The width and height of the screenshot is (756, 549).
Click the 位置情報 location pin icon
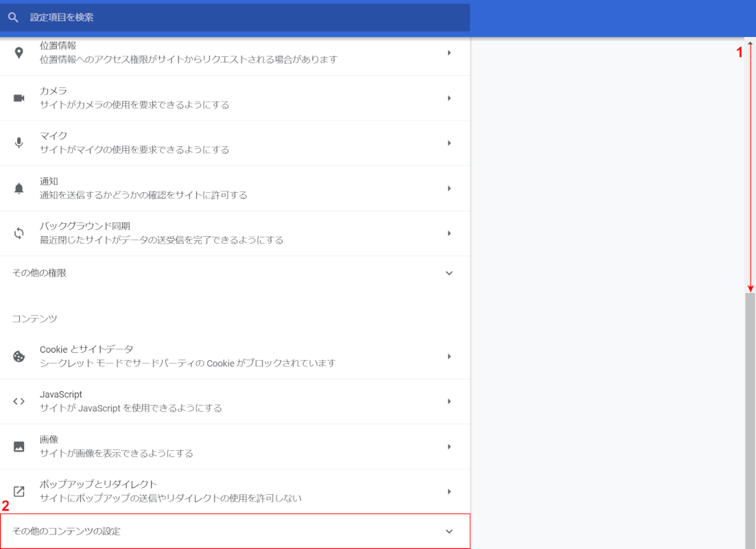pos(19,53)
